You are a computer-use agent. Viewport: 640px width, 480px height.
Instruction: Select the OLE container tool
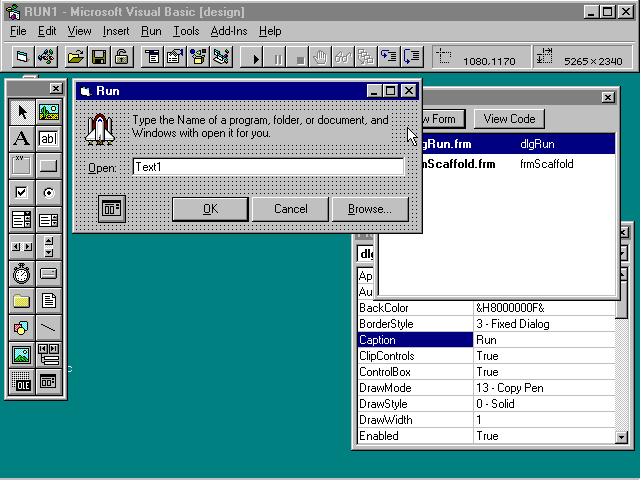pos(21,382)
